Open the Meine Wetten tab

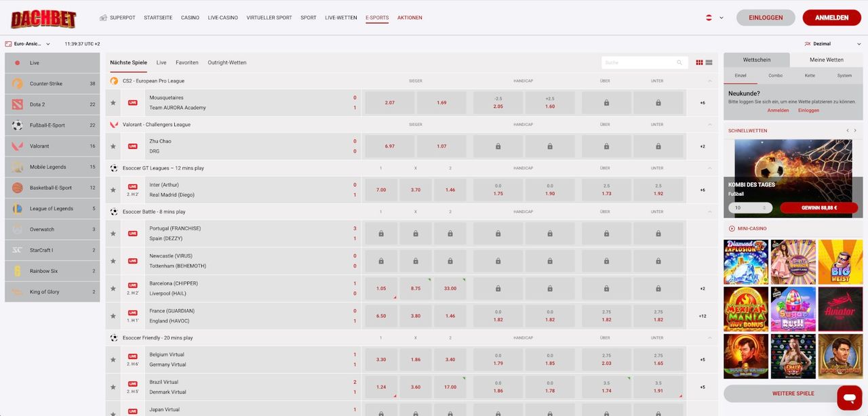827,60
